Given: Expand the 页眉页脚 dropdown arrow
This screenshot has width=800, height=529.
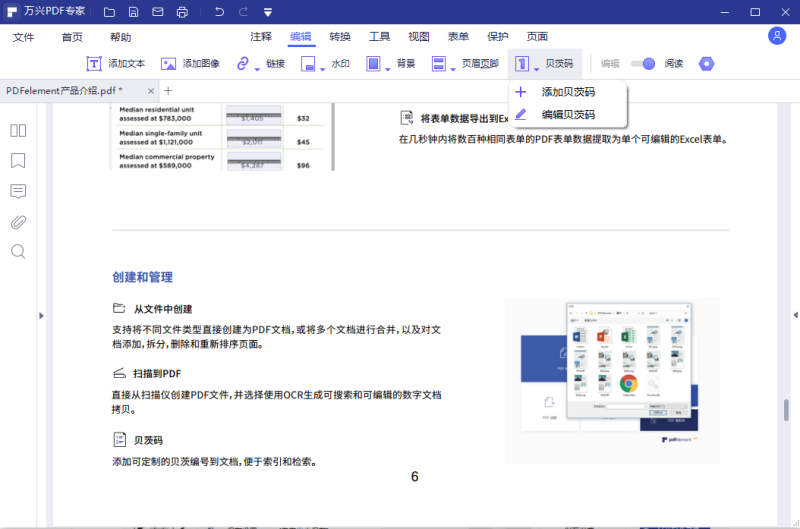Looking at the screenshot, I should point(453,69).
